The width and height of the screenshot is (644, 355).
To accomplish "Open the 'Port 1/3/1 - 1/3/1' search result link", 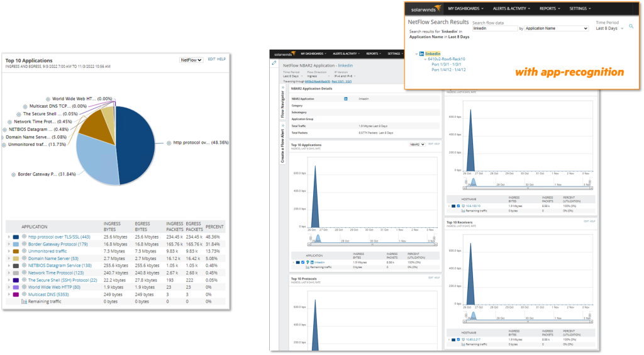I will coord(446,64).
